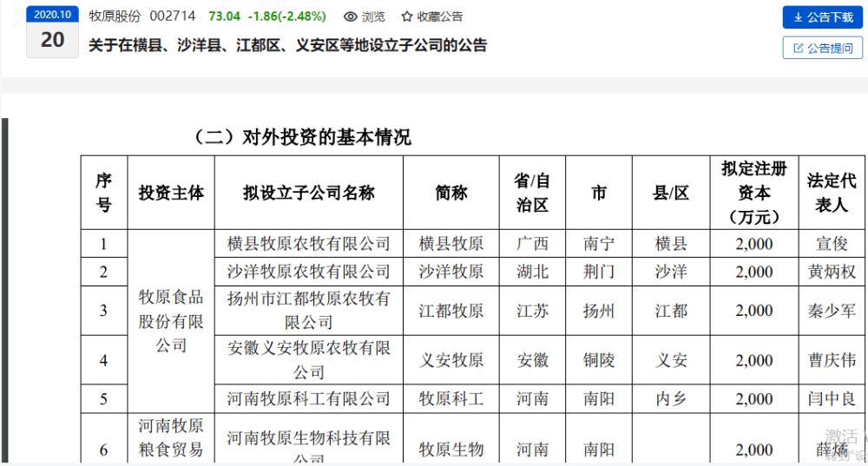Click legal representative 曹庆伟
Screen dimensions: 868x466
point(832,360)
